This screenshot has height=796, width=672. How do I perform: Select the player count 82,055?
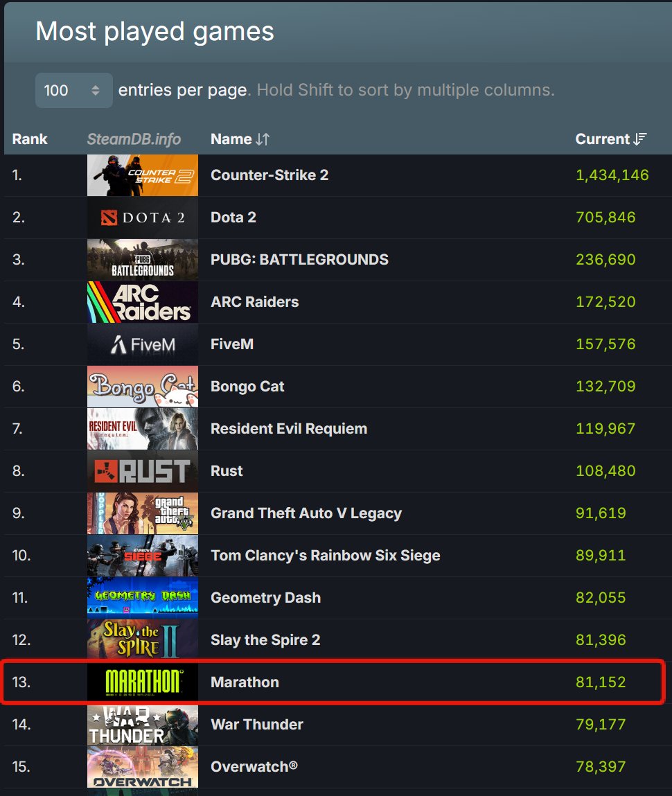coord(601,597)
